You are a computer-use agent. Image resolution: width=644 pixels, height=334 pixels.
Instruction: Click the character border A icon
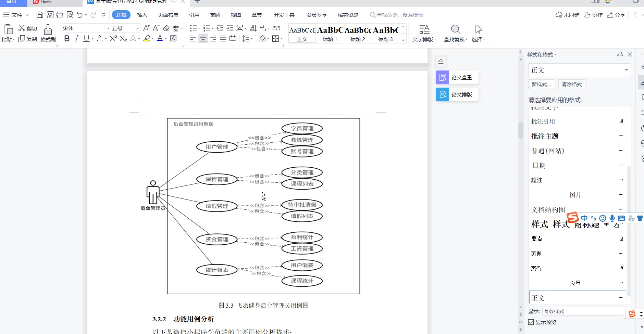coord(173,39)
